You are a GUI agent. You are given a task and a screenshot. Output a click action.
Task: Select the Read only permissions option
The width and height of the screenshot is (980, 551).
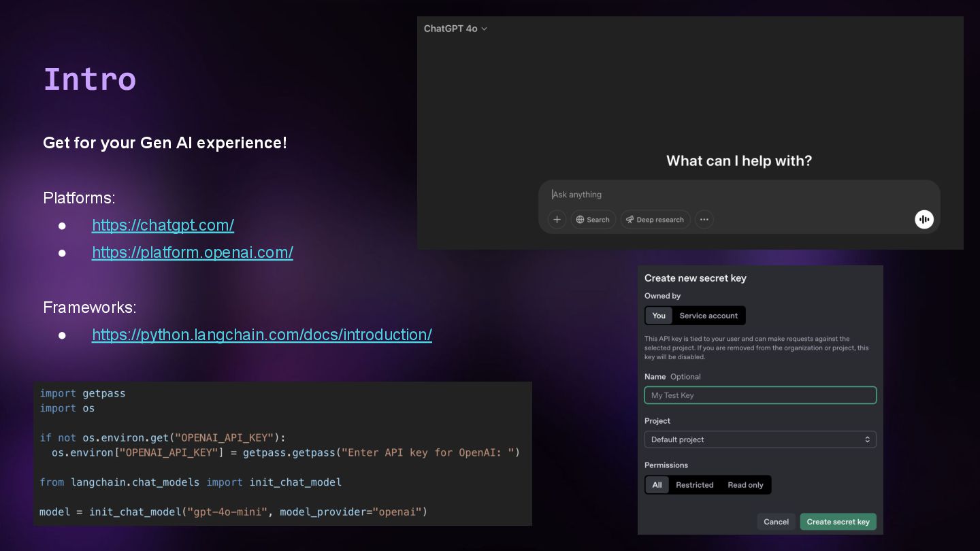(x=745, y=485)
